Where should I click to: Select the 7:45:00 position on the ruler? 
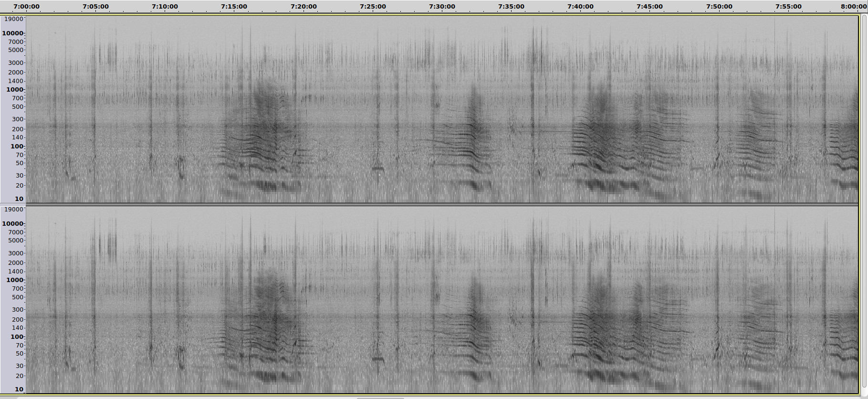[x=649, y=7]
